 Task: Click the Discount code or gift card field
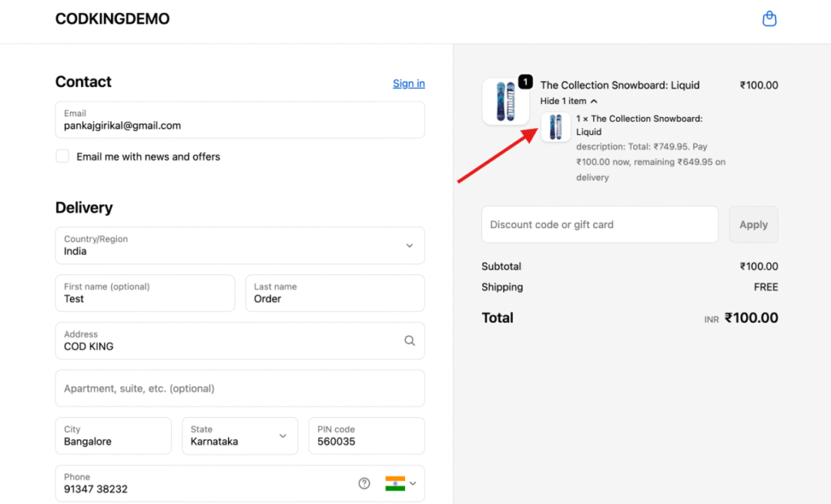[x=600, y=225]
